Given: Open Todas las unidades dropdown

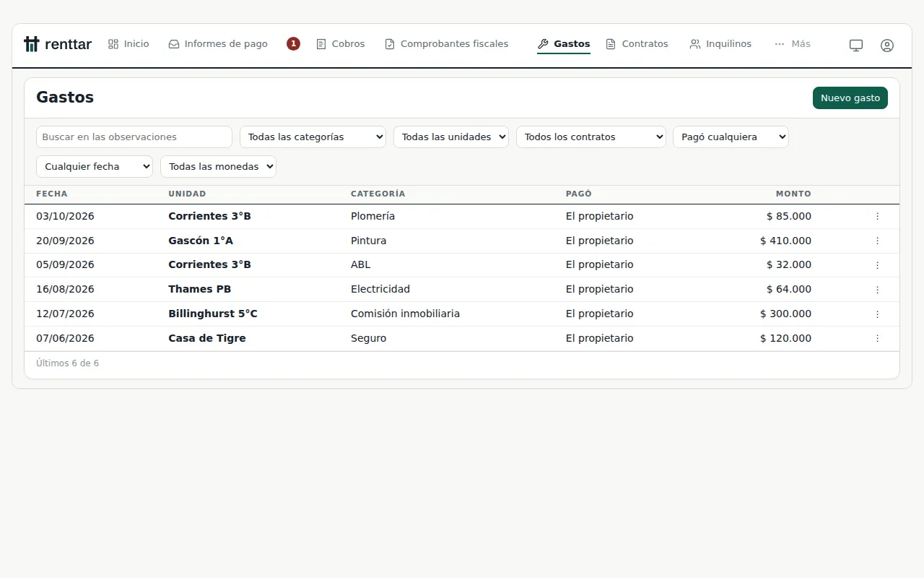Looking at the screenshot, I should (451, 137).
